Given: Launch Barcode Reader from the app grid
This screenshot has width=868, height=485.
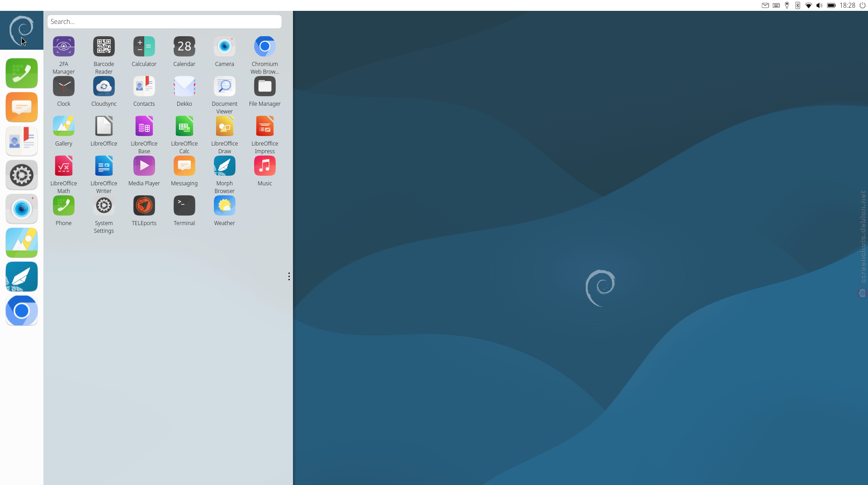Looking at the screenshot, I should [104, 47].
